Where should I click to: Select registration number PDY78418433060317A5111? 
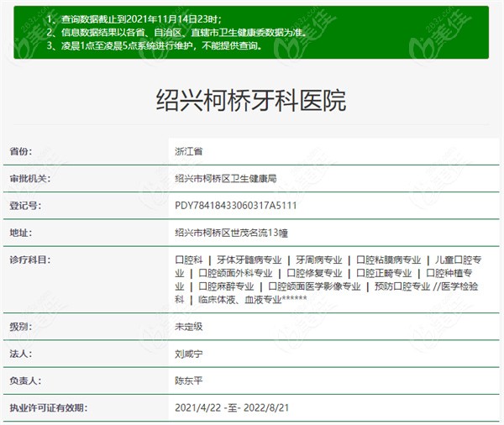235,206
